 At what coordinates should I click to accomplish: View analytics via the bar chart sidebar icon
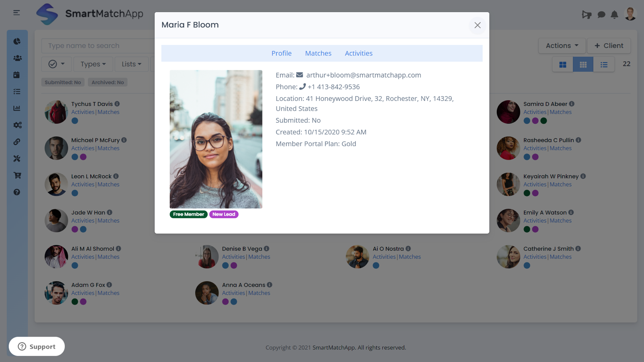(17, 108)
